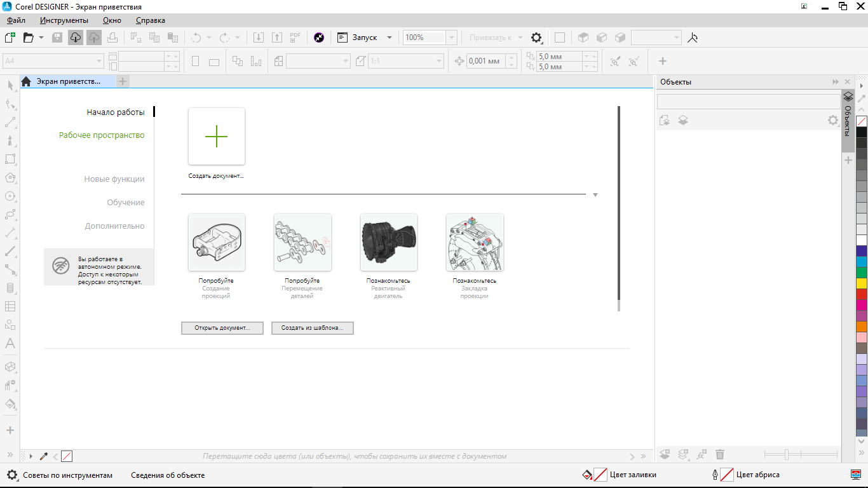Image resolution: width=868 pixels, height=488 pixels.
Task: Select the Pick tool in toolbox
Action: click(x=10, y=85)
